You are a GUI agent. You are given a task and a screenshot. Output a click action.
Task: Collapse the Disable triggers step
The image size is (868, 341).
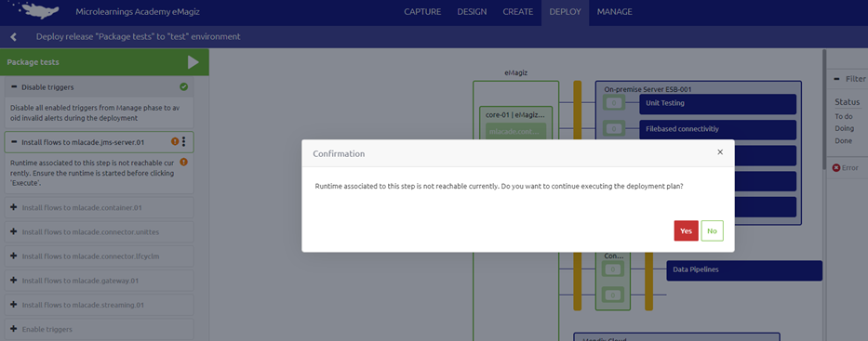[x=14, y=87]
